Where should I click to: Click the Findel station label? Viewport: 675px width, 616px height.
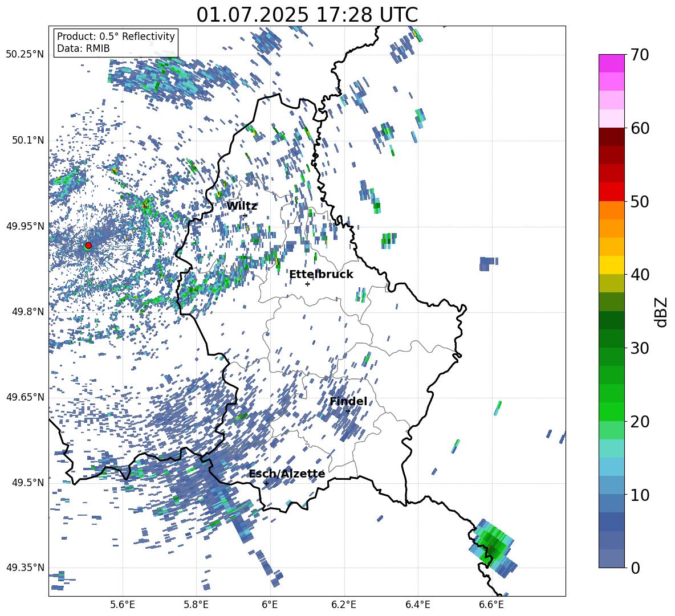point(348,401)
